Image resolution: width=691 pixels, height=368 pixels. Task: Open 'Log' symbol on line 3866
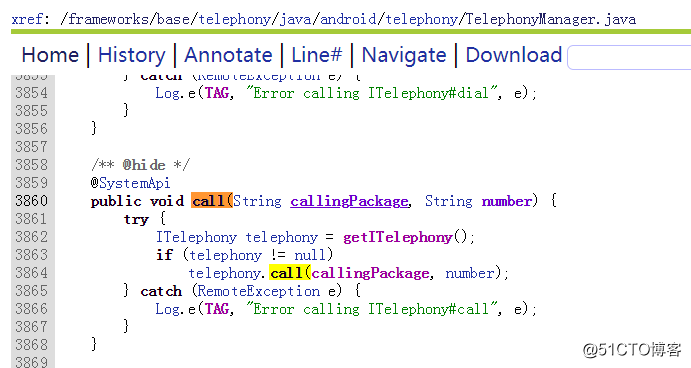[x=167, y=309]
